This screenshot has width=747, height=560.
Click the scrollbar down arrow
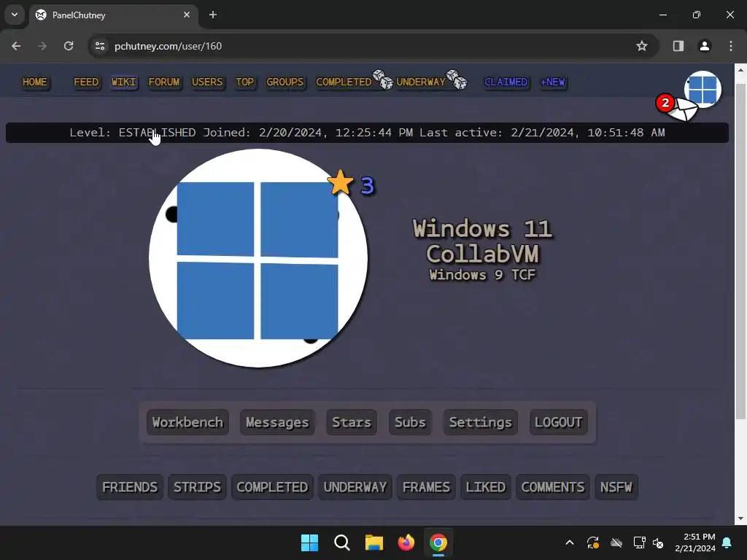(x=740, y=518)
